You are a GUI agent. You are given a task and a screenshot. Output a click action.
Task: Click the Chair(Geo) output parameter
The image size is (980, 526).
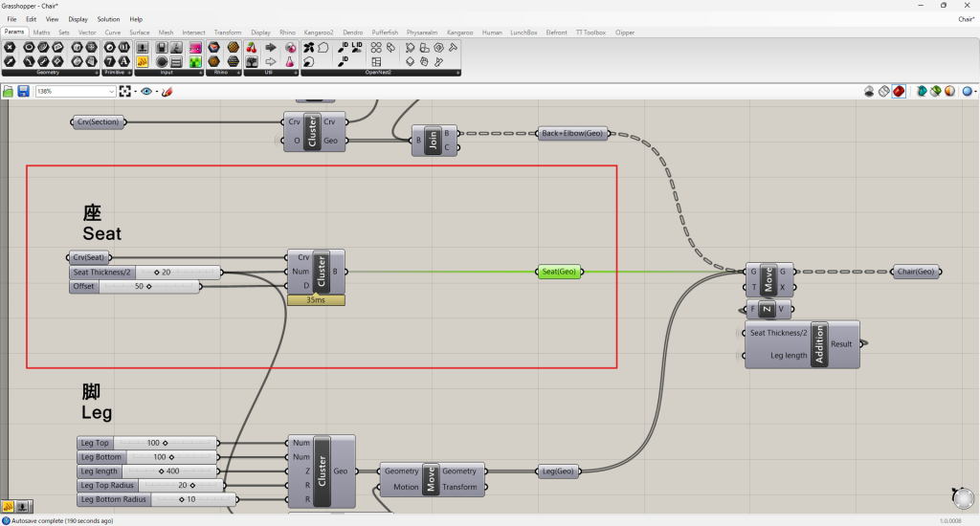(x=915, y=272)
